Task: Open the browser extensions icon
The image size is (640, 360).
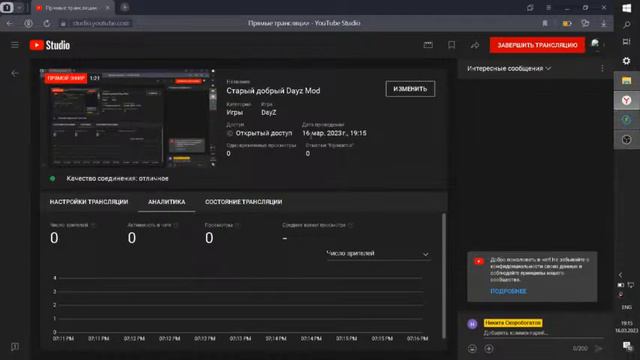Action: [x=585, y=23]
